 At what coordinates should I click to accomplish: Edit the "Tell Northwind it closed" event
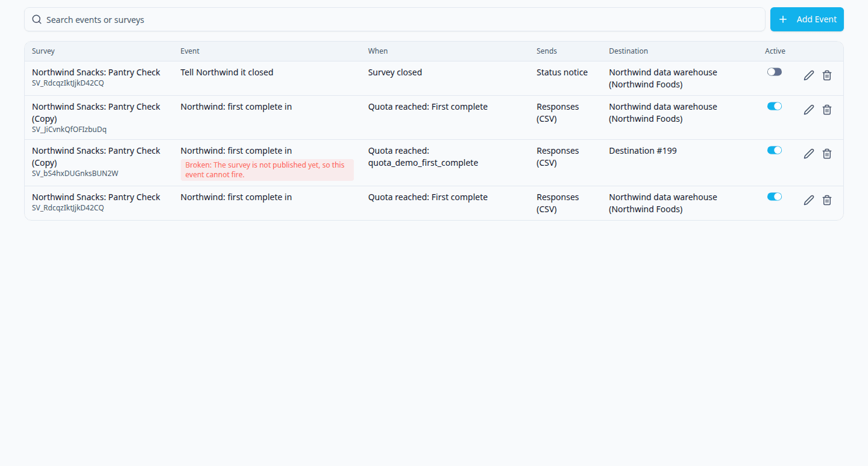809,75
